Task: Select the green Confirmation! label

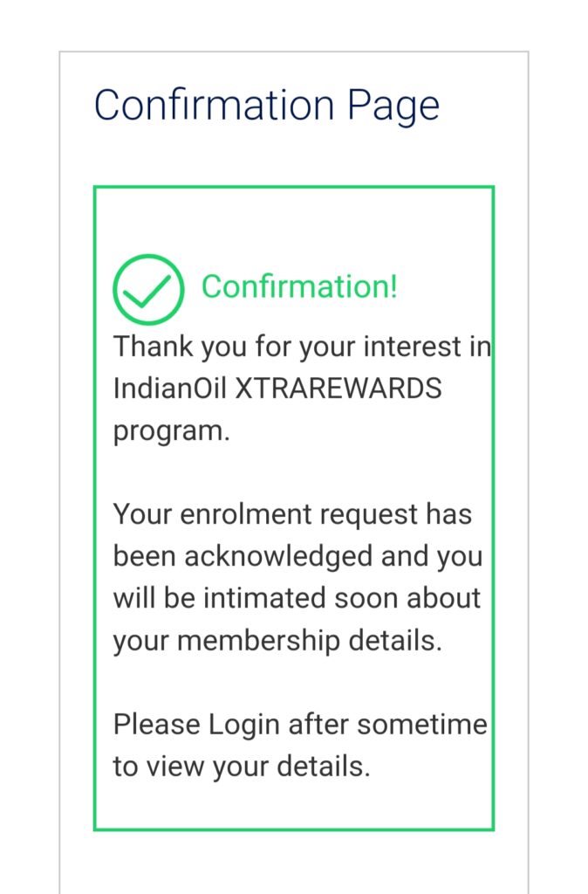Action: pyautogui.click(x=299, y=286)
